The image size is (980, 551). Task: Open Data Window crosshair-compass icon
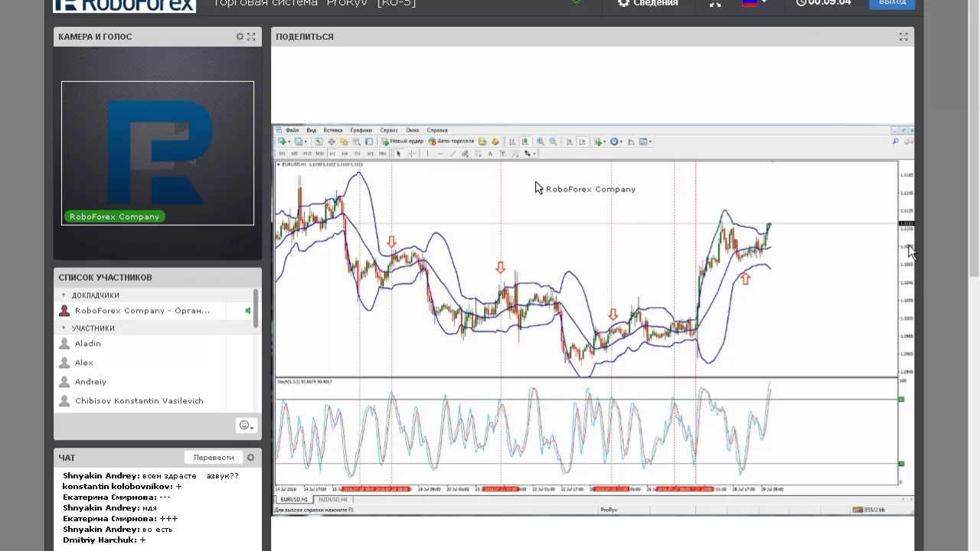pyautogui.click(x=332, y=142)
